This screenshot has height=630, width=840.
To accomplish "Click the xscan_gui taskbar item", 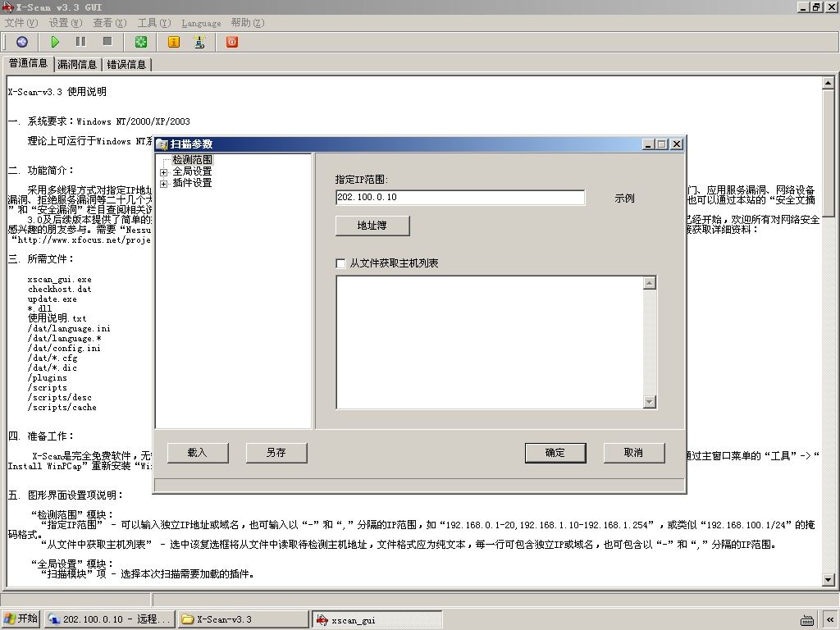I will [377, 620].
